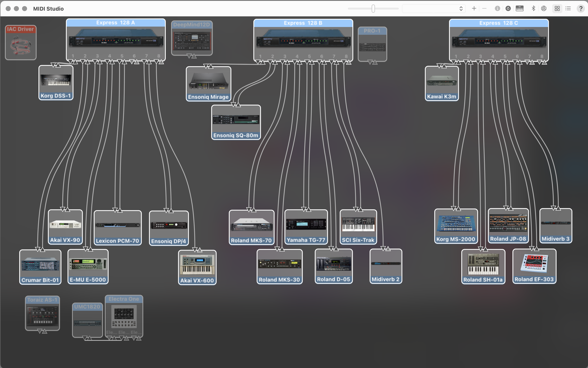Click port 5 on Express 128 C

coord(505,56)
